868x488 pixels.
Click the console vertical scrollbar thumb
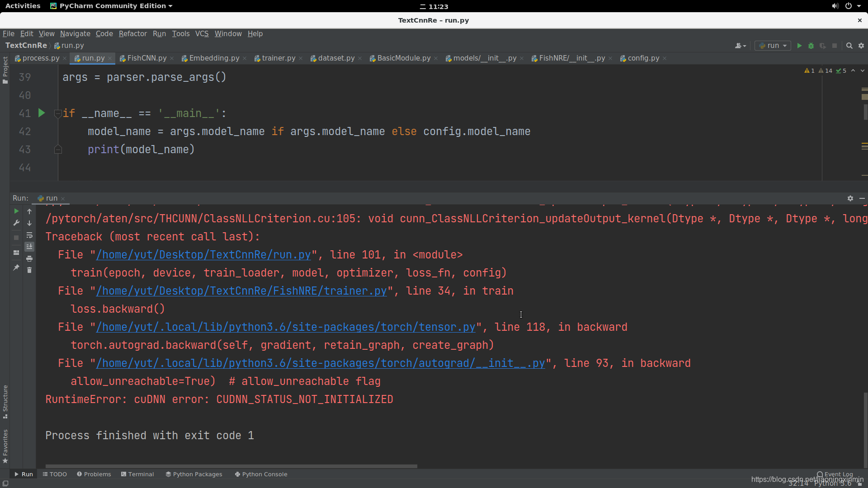[x=865, y=429]
